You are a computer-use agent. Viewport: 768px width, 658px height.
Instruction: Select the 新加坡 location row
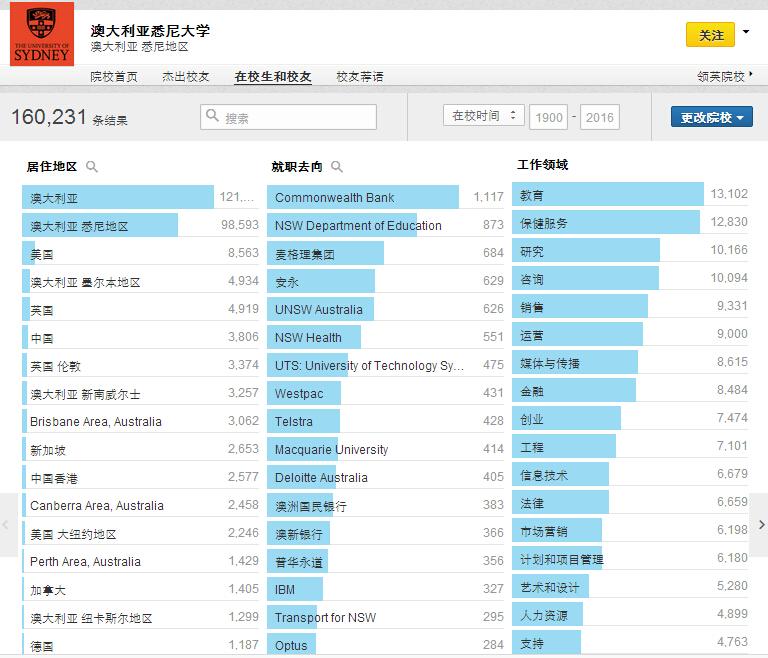140,449
